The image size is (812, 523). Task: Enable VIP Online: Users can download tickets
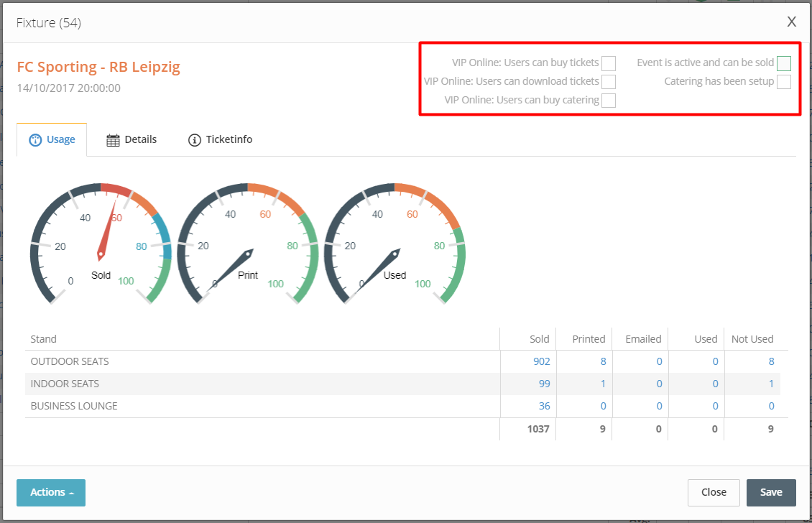tap(609, 82)
